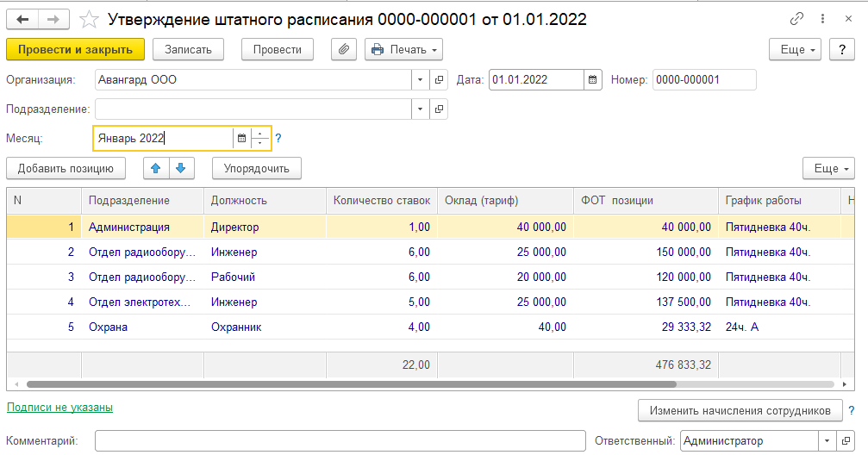
Task: Open calendar picker for Дата field
Action: coord(592,80)
